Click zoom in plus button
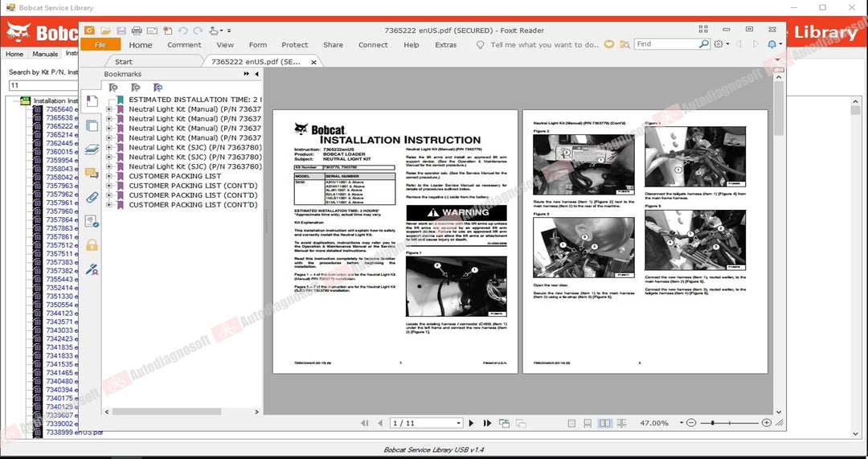This screenshot has width=868, height=459. point(766,423)
